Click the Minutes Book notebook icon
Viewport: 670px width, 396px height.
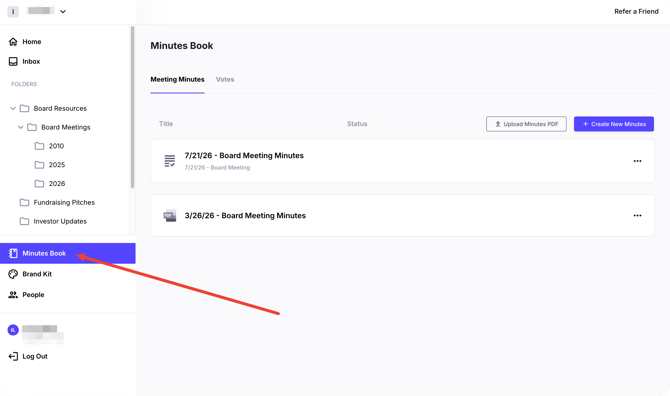tap(13, 253)
